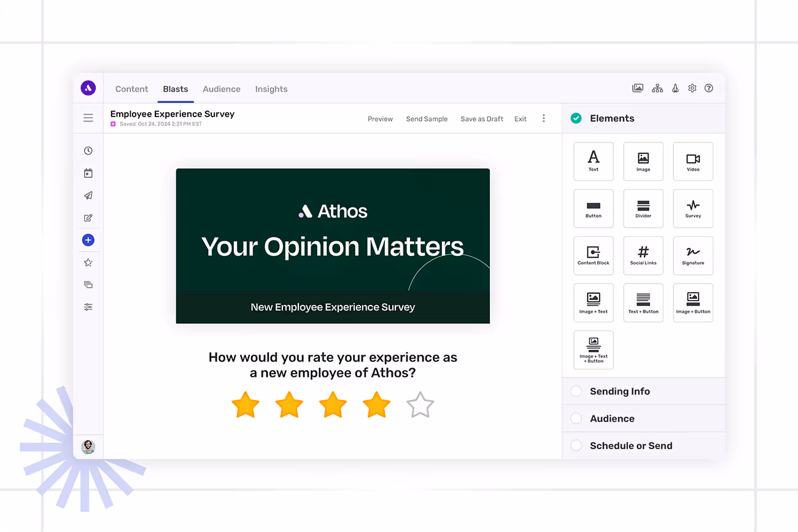This screenshot has height=532, width=798.
Task: Add an Image + Text element
Action: 594,303
